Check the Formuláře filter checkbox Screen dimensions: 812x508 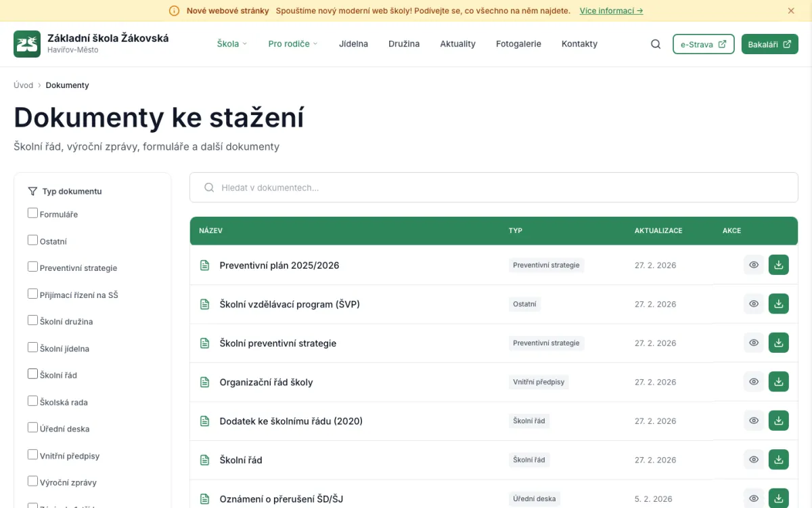tap(32, 212)
